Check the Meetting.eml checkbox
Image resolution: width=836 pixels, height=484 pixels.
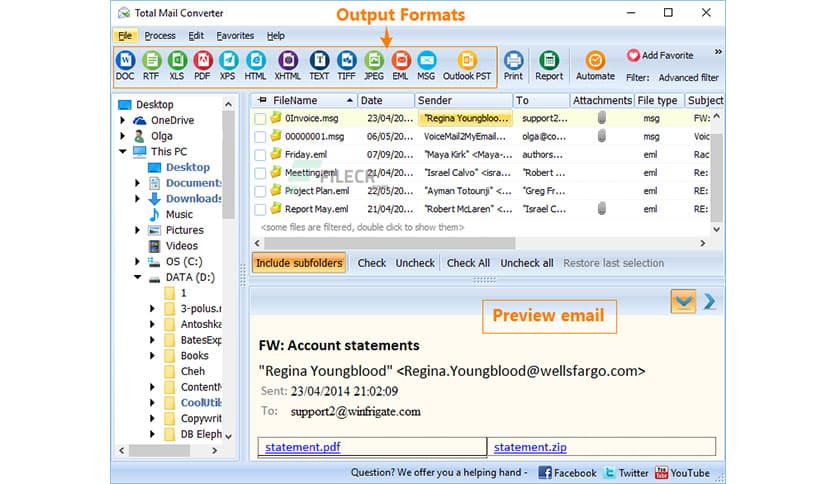click(260, 173)
